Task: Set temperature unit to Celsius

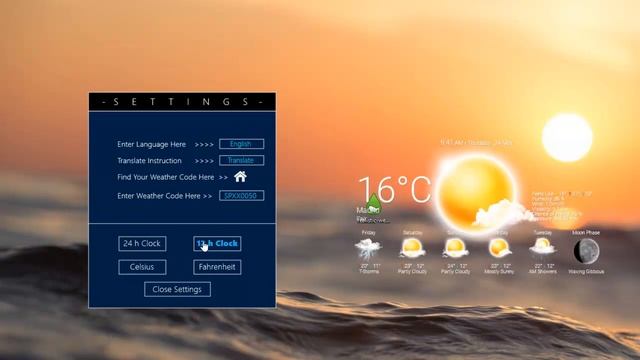Action: pyautogui.click(x=142, y=267)
